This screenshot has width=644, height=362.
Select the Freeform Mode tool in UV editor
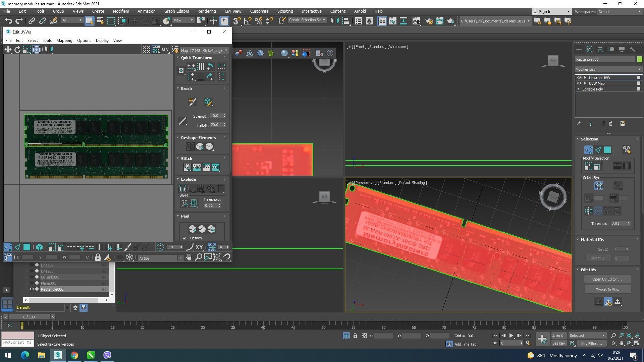click(x=36, y=50)
